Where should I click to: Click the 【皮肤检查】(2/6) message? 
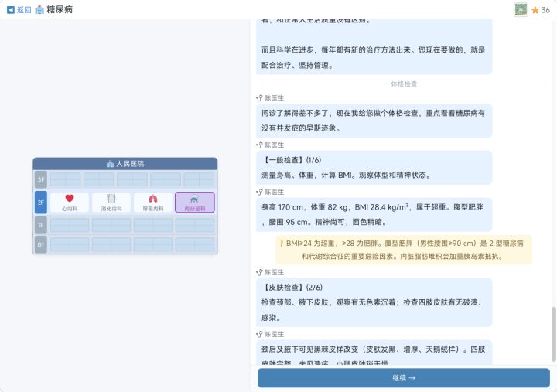click(374, 302)
